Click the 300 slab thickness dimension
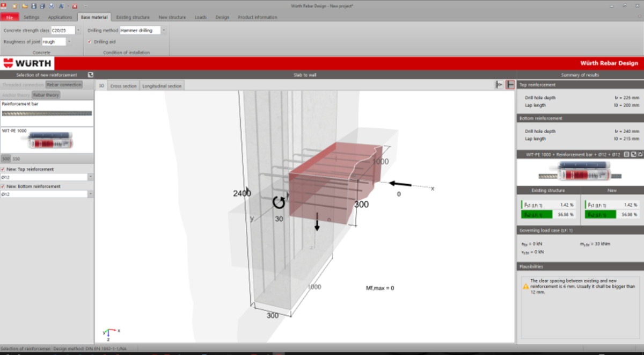Image resolution: width=644 pixels, height=355 pixels. pyautogui.click(x=362, y=205)
